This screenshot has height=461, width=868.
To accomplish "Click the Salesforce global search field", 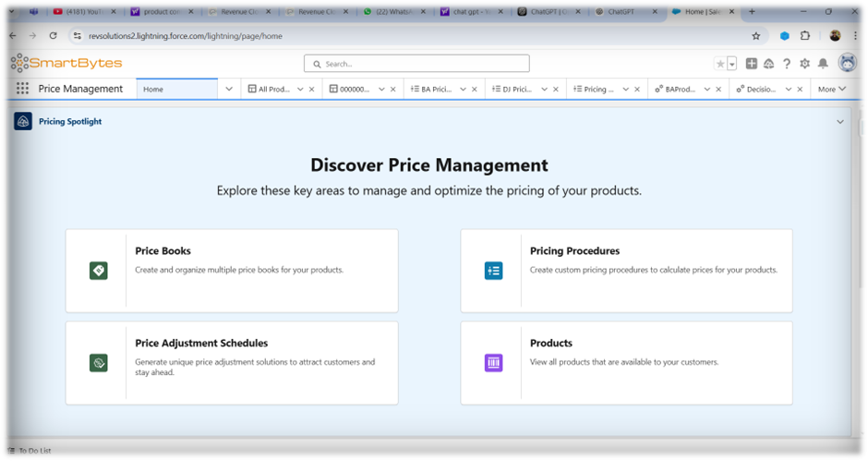I will 416,64.
